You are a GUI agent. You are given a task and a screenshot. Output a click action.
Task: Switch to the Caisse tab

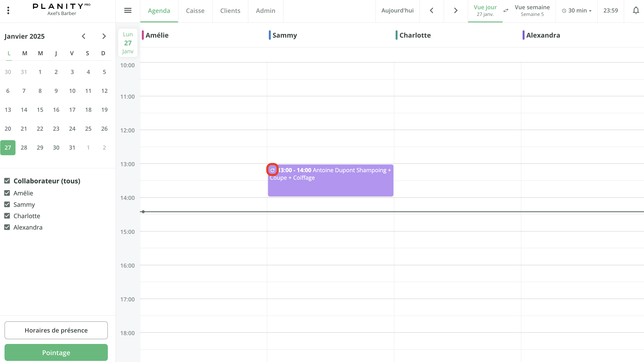[195, 11]
